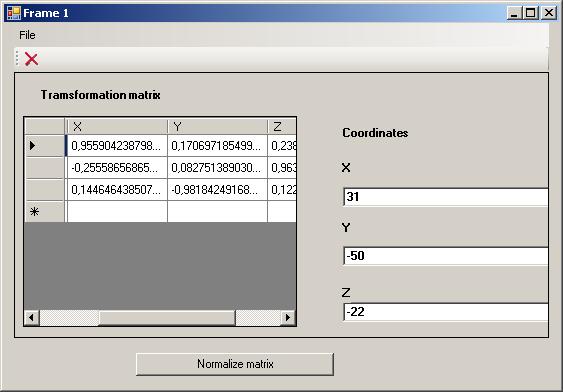Select cell -0,25558656865... in the X column
Viewport: 563px width, 392px height.
point(117,168)
